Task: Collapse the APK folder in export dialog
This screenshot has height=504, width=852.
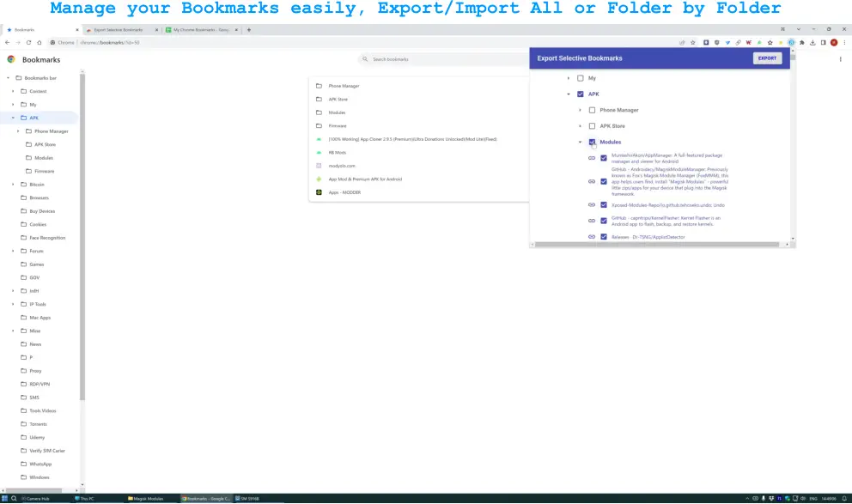Action: (568, 94)
